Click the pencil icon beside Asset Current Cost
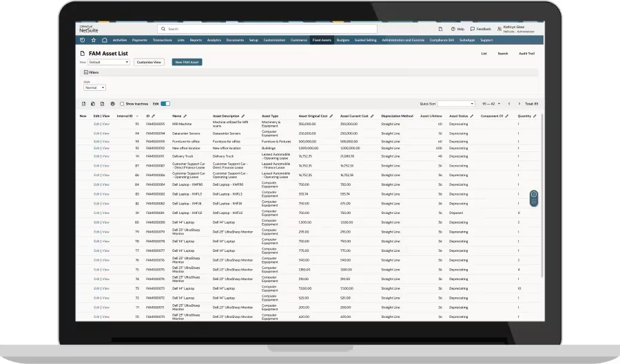 pos(372,116)
